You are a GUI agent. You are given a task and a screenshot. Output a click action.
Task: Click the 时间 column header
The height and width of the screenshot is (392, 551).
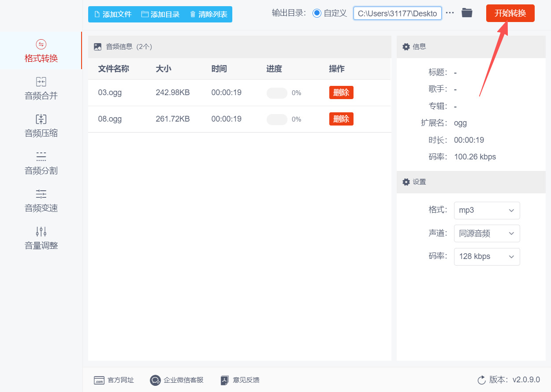219,69
